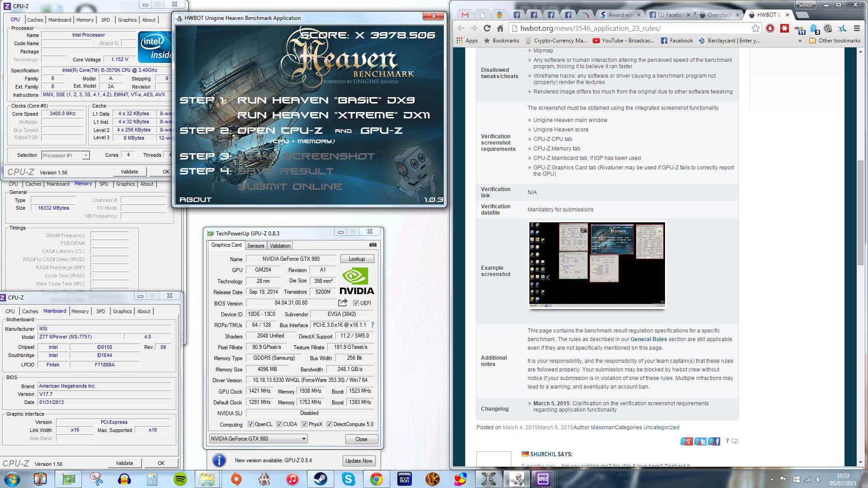This screenshot has width=868, height=488.
Task: Open Windows Explorer folder in taskbar
Action: coord(207,479)
